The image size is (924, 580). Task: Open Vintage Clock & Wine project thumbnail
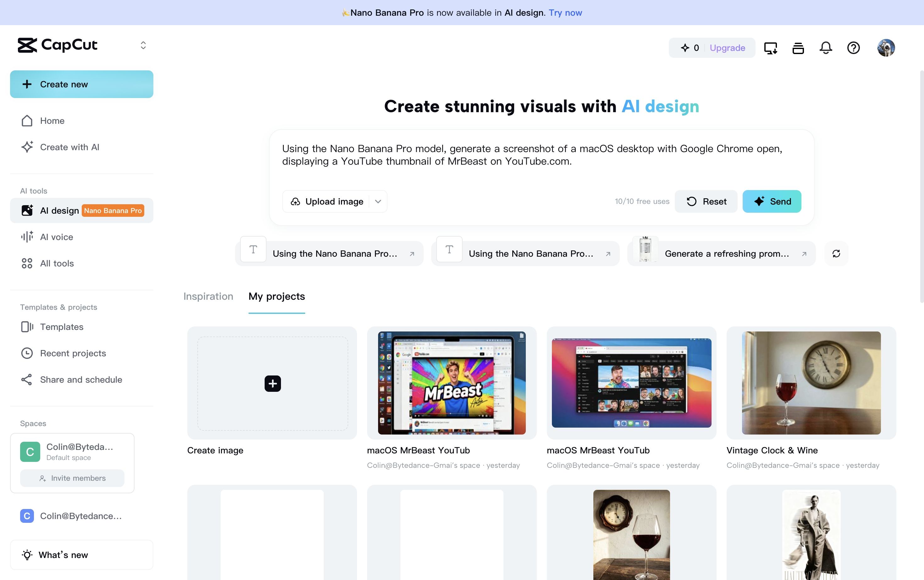[811, 383]
